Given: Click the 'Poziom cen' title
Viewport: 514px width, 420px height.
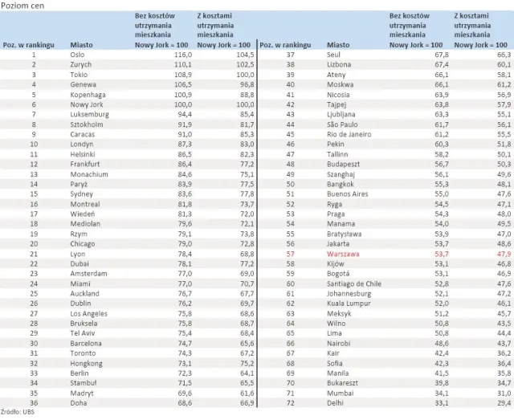Looking at the screenshot, I should (x=22, y=5).
